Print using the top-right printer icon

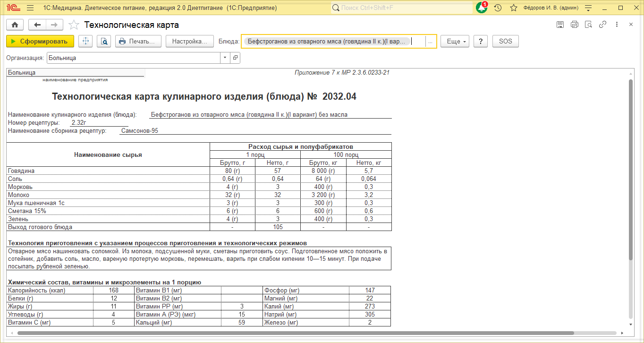pyautogui.click(x=575, y=25)
